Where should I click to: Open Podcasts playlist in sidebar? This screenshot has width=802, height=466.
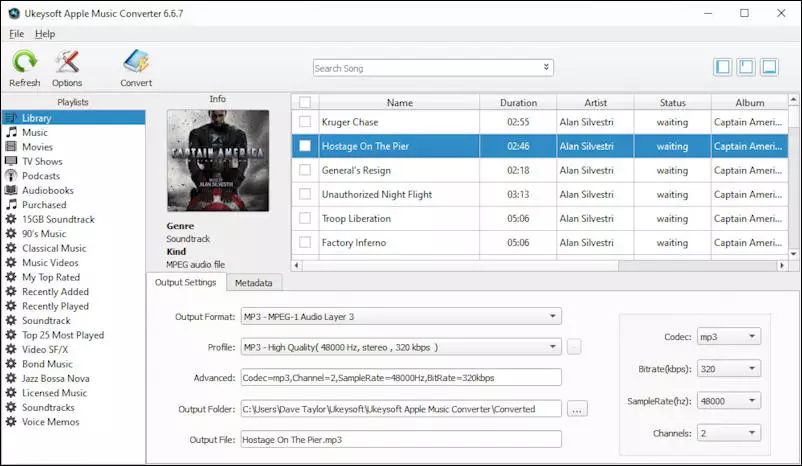click(41, 176)
